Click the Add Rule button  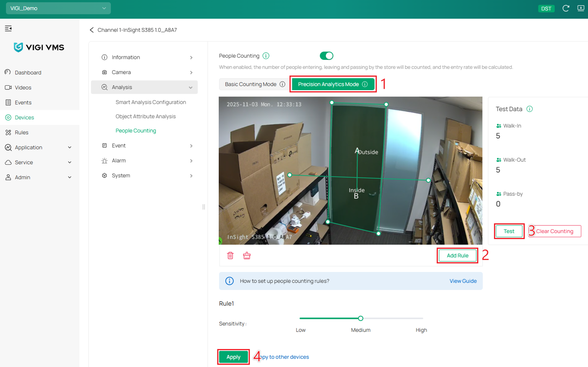(x=458, y=255)
